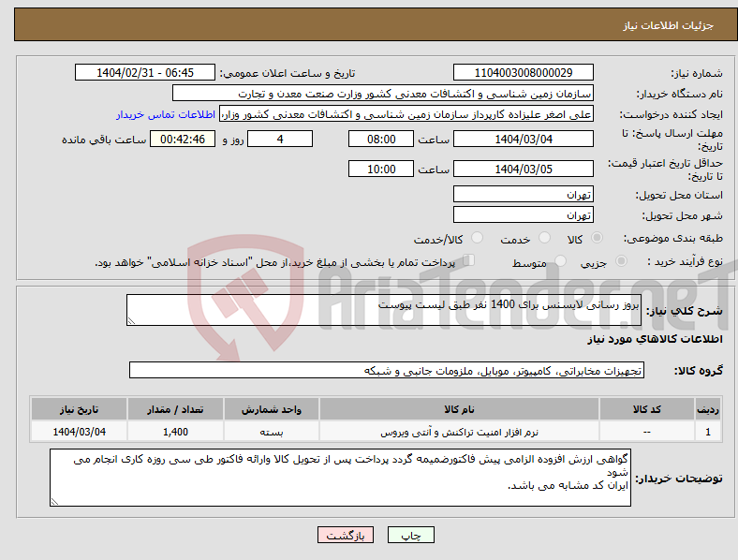Click the price validity date 1404/03/05 field
Image resolution: width=738 pixels, height=560 pixels.
(523, 169)
